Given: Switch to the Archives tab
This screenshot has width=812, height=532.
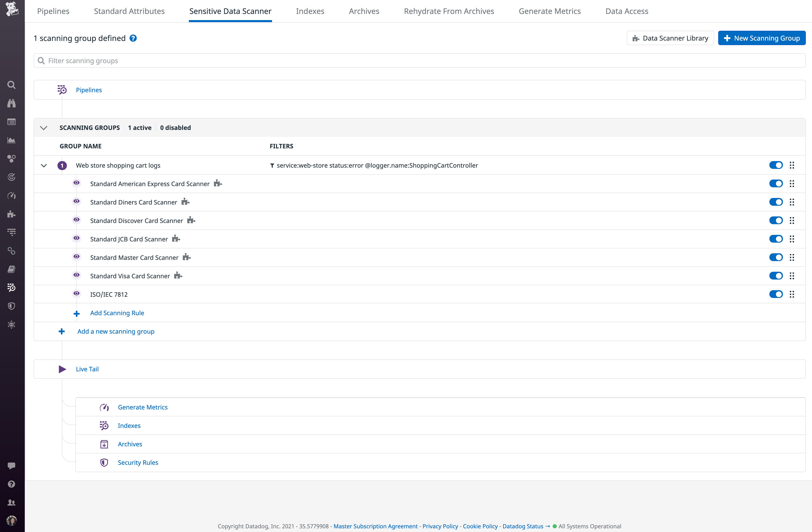Looking at the screenshot, I should click(364, 11).
